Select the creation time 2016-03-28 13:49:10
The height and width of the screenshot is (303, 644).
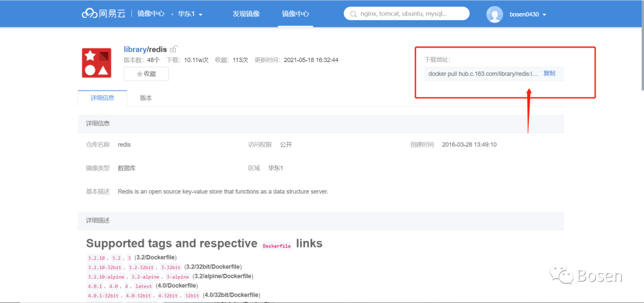(469, 144)
